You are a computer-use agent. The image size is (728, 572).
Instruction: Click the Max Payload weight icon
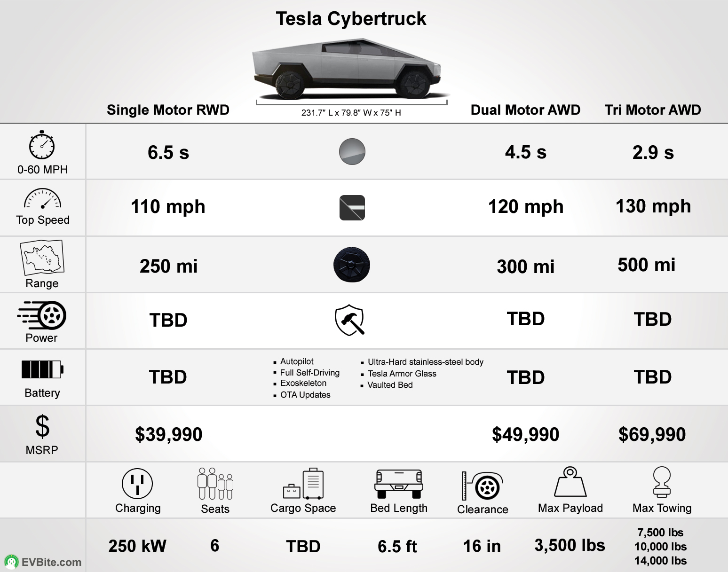coord(570,482)
